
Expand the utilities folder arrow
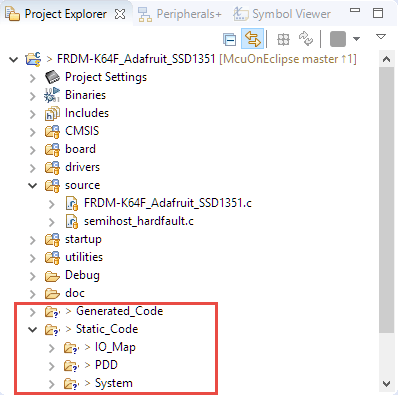(x=33, y=258)
